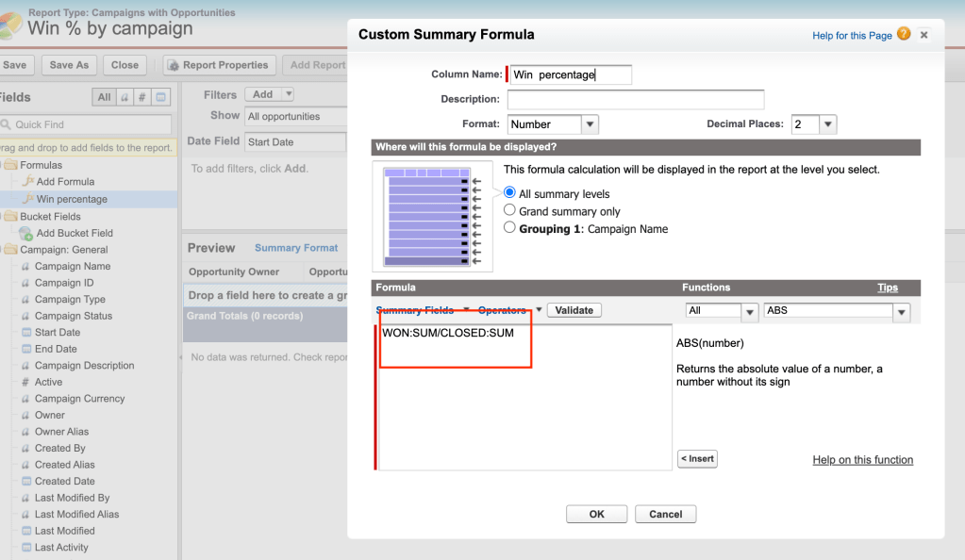Click the Validate button
The height and width of the screenshot is (560, 965).
coord(574,310)
